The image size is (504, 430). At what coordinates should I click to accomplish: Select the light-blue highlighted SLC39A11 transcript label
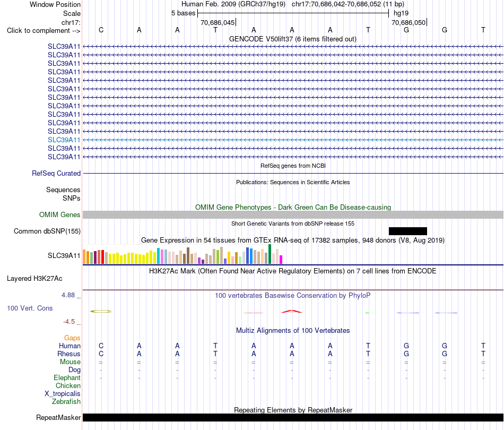tap(64, 140)
